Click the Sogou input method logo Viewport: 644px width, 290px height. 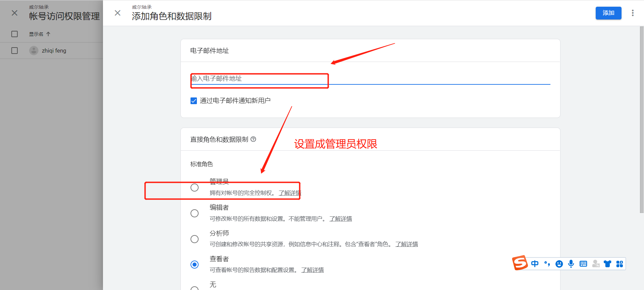pyautogui.click(x=520, y=263)
